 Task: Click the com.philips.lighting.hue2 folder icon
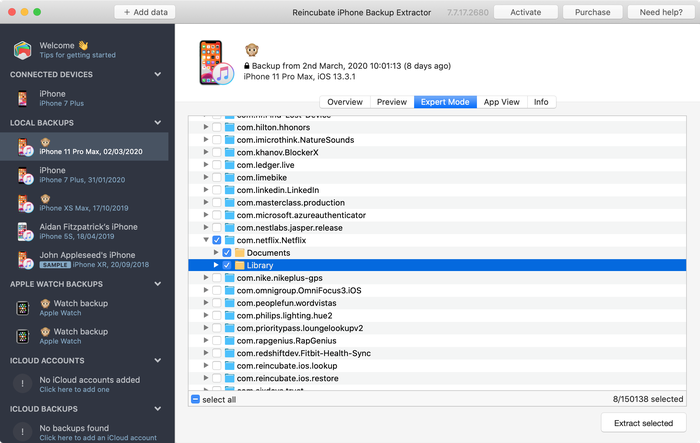[229, 316]
